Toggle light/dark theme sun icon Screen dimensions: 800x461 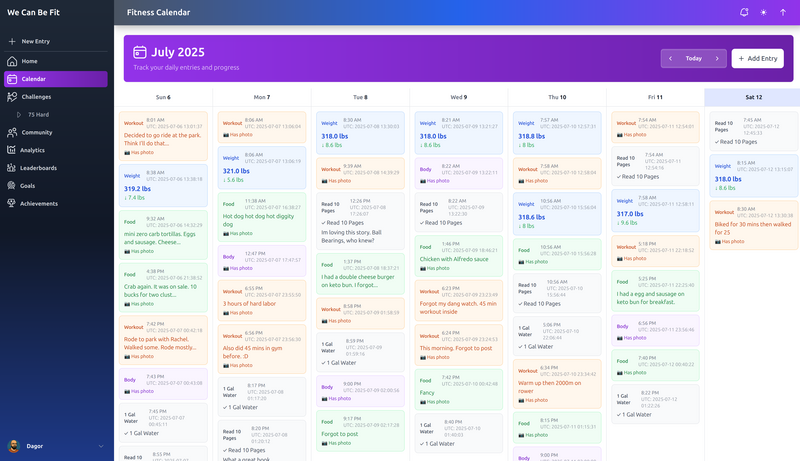pos(763,12)
